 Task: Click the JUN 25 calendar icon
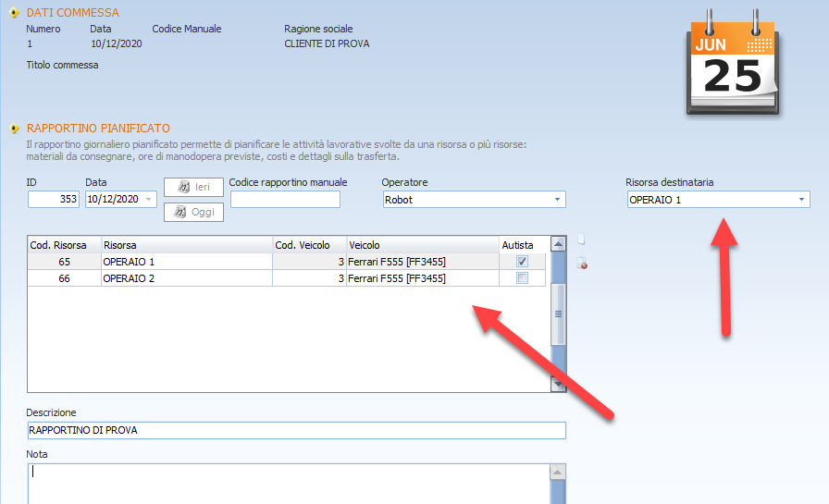[732, 64]
